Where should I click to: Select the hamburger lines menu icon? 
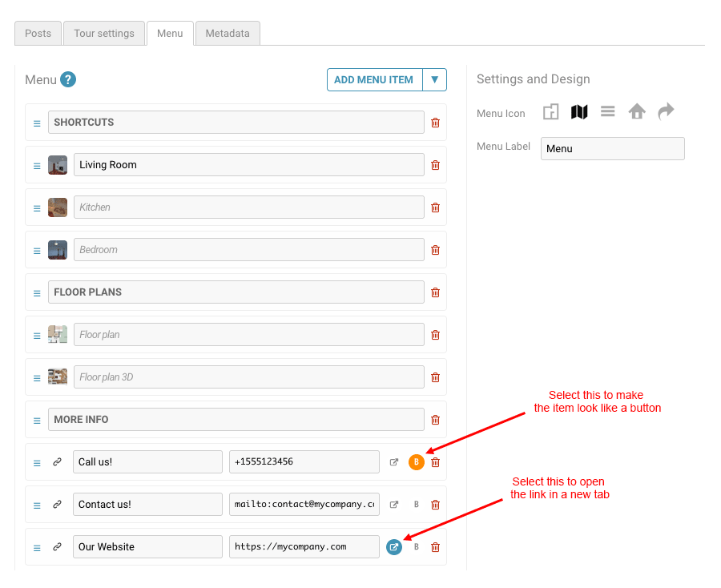(x=608, y=112)
